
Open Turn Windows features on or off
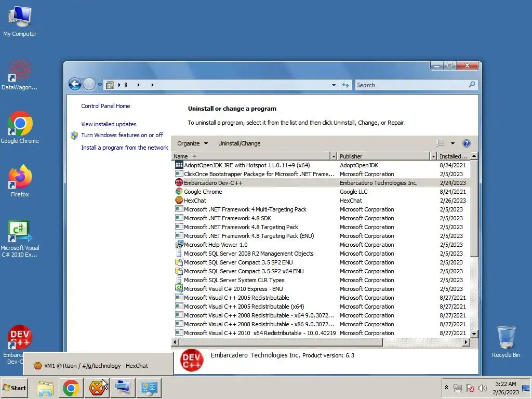tap(122, 135)
